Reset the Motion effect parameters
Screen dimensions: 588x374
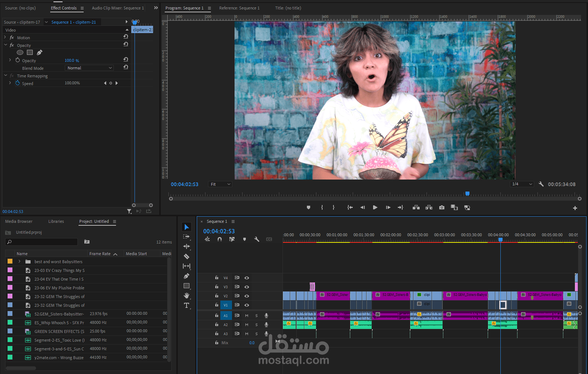125,37
